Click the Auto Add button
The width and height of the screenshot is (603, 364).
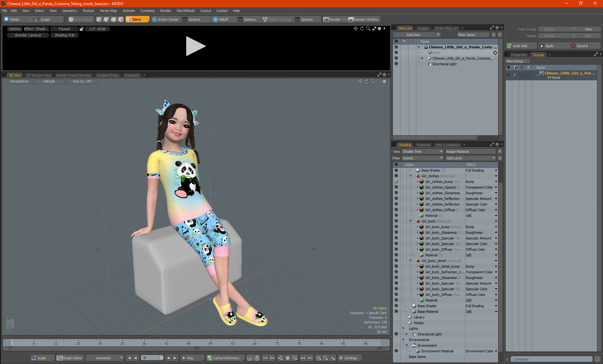[x=521, y=46]
